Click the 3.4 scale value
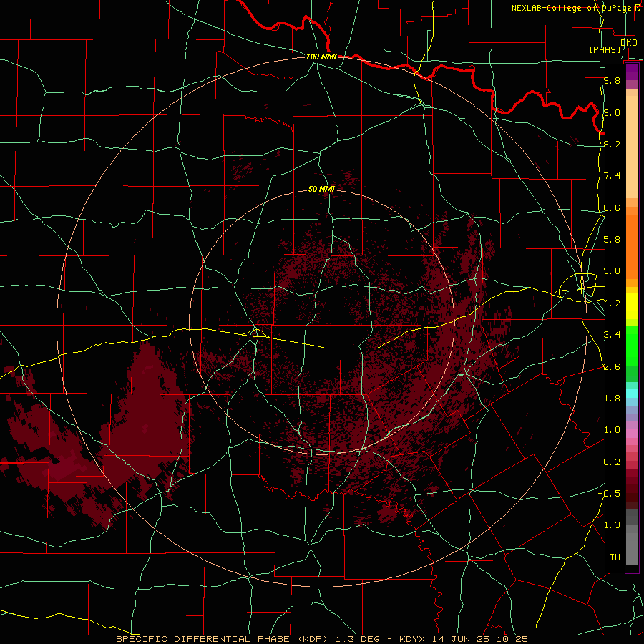The width and height of the screenshot is (644, 644). click(x=612, y=334)
